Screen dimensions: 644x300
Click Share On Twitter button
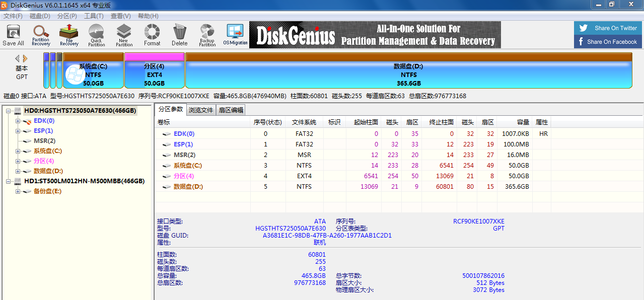[x=608, y=28]
